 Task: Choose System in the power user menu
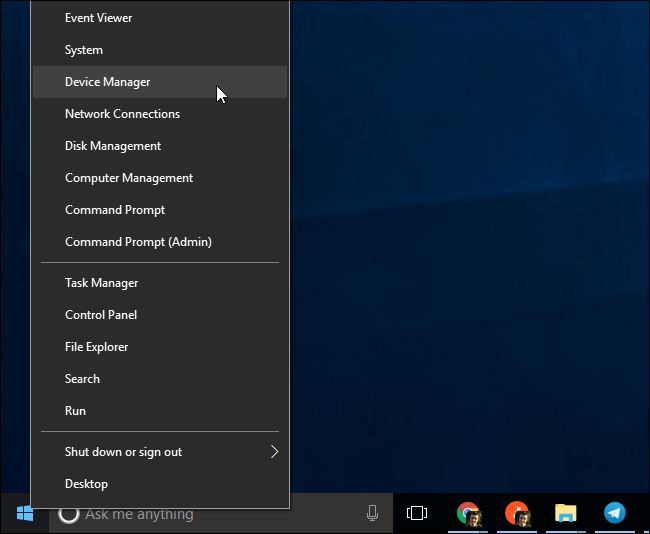pos(84,50)
